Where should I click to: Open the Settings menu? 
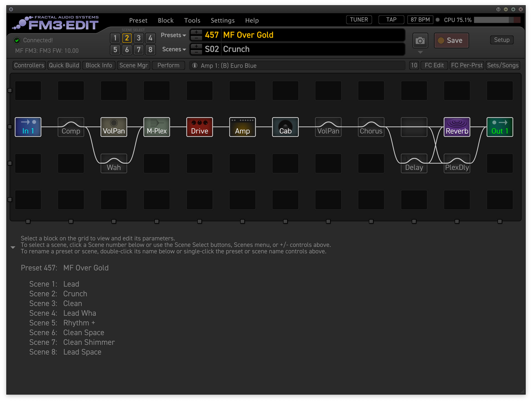pos(222,20)
